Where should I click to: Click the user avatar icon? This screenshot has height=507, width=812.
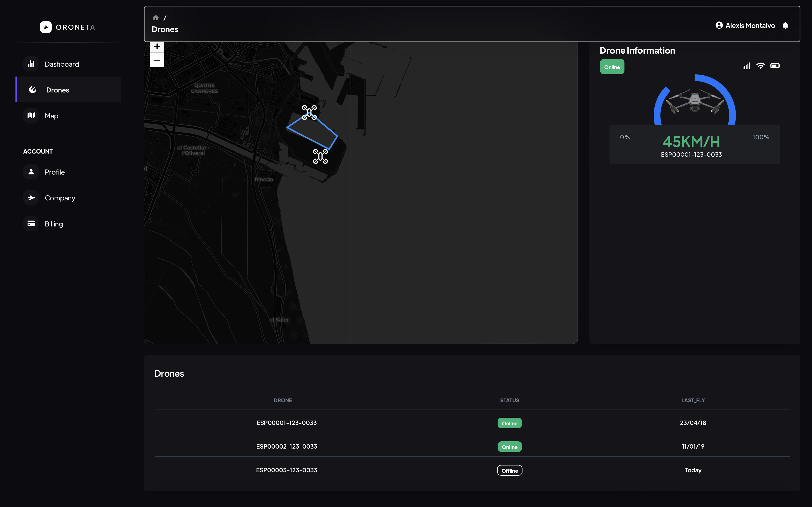pos(719,26)
